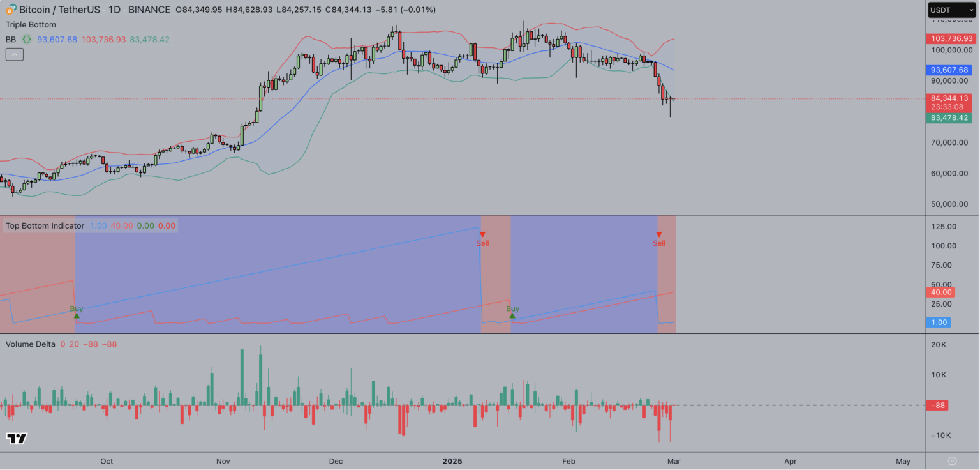Select the Volume Delta indicator label

(30, 344)
